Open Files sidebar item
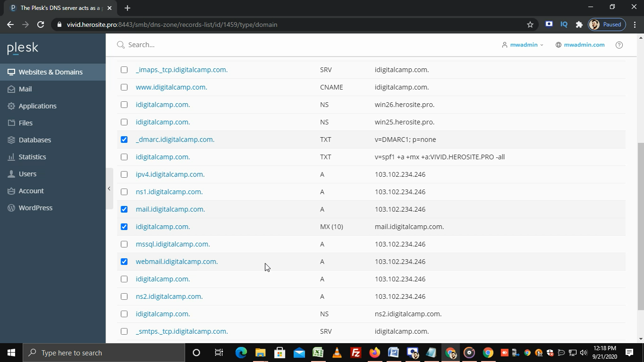This screenshot has width=644, height=362. coord(53,123)
